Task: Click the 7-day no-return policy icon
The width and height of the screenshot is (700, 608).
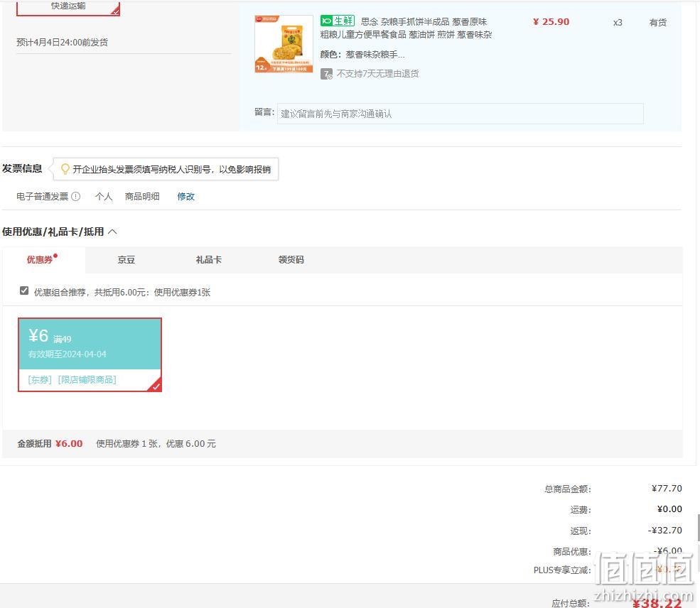Action: [326, 74]
